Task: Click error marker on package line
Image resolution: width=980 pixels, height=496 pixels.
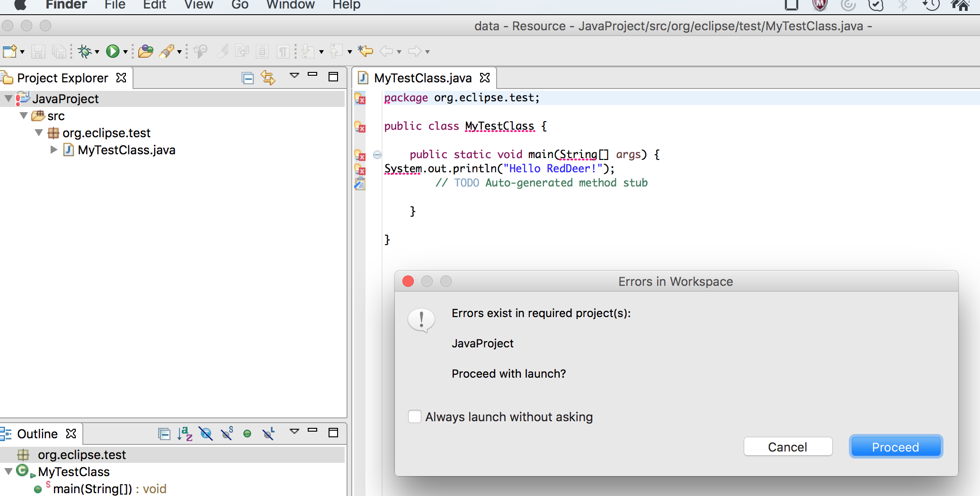Action: (x=360, y=98)
